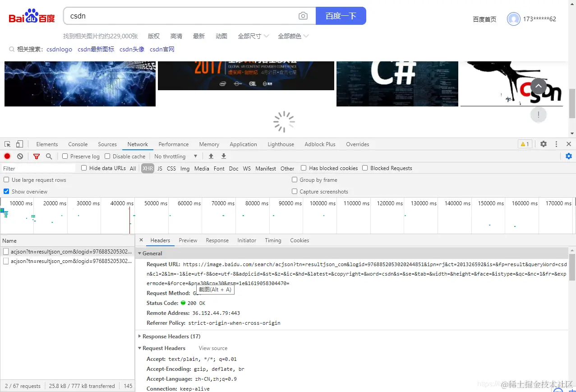Clear the network log

(x=20, y=156)
